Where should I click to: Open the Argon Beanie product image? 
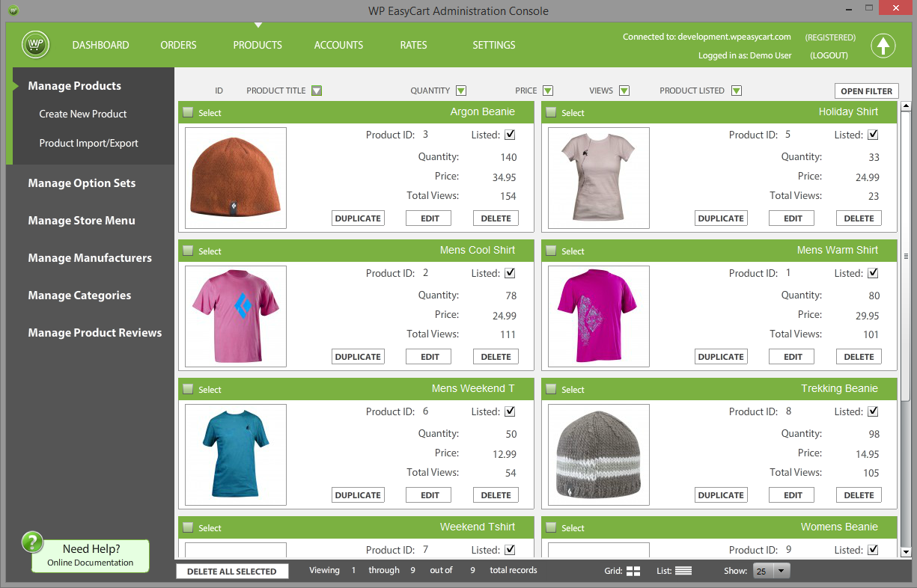(236, 178)
